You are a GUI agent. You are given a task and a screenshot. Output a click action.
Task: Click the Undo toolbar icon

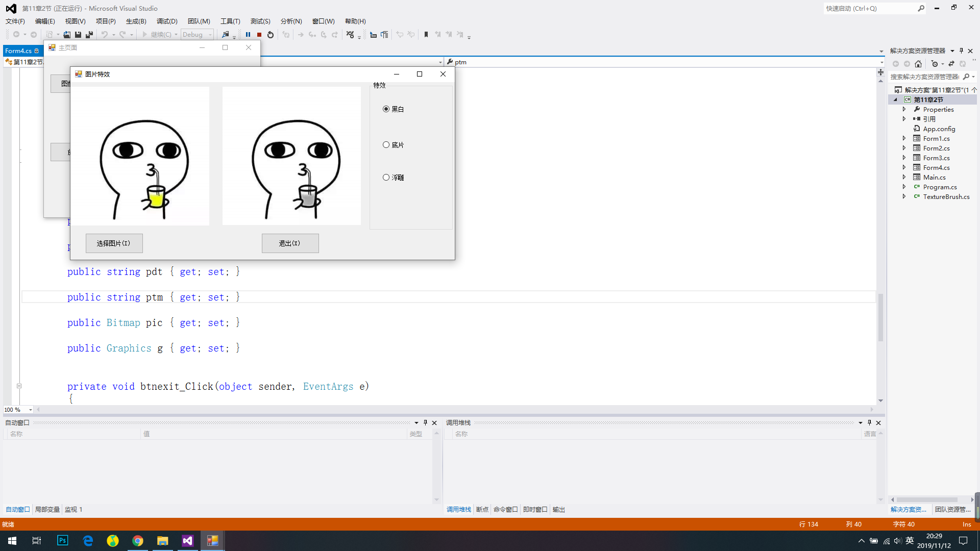click(105, 35)
